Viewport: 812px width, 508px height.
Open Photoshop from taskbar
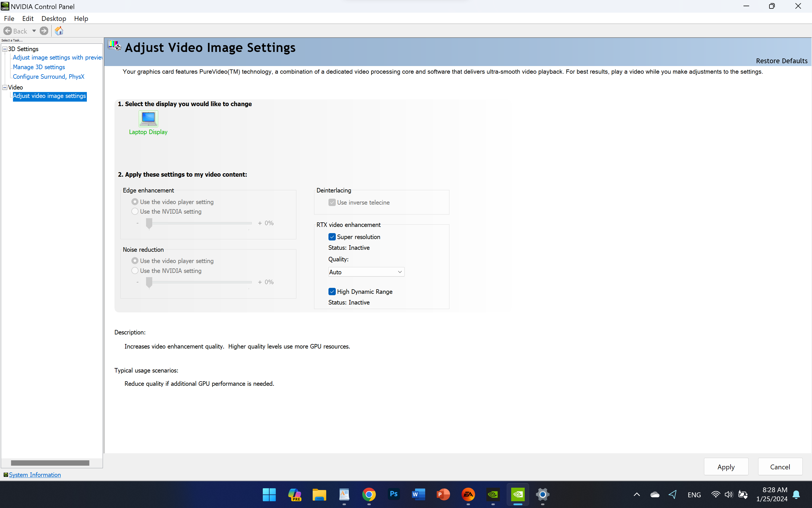394,494
